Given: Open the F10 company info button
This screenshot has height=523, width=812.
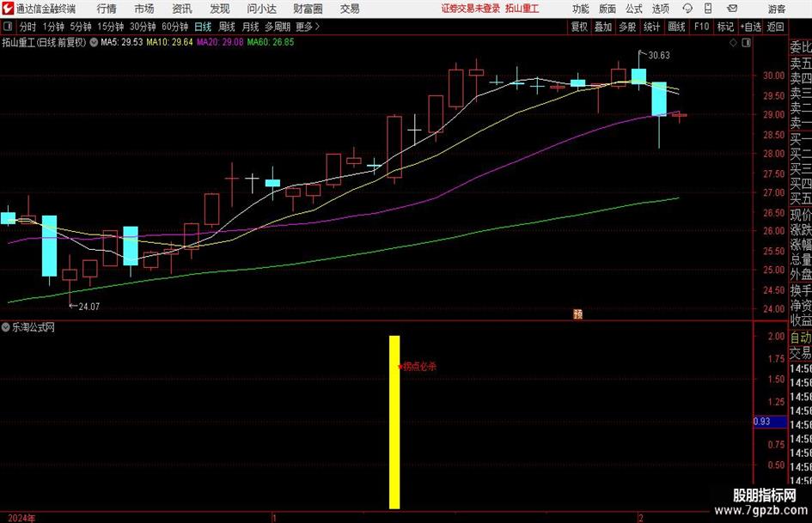Looking at the screenshot, I should pos(701,27).
